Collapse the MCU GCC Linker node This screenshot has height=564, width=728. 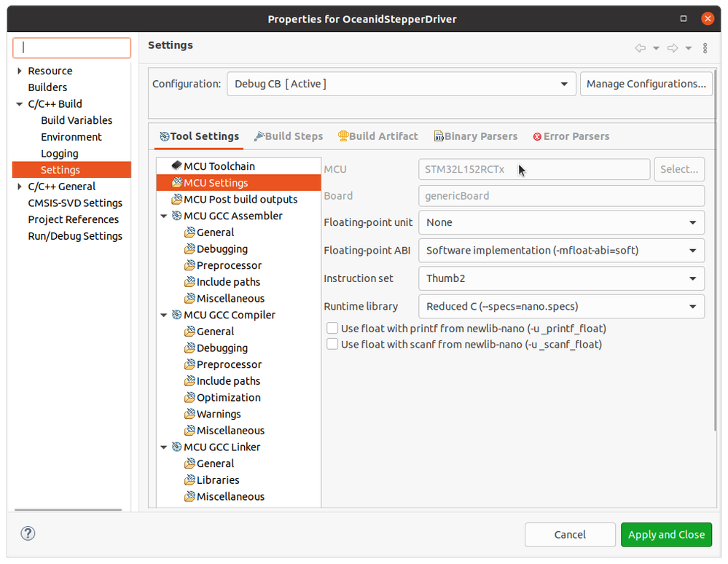click(164, 447)
